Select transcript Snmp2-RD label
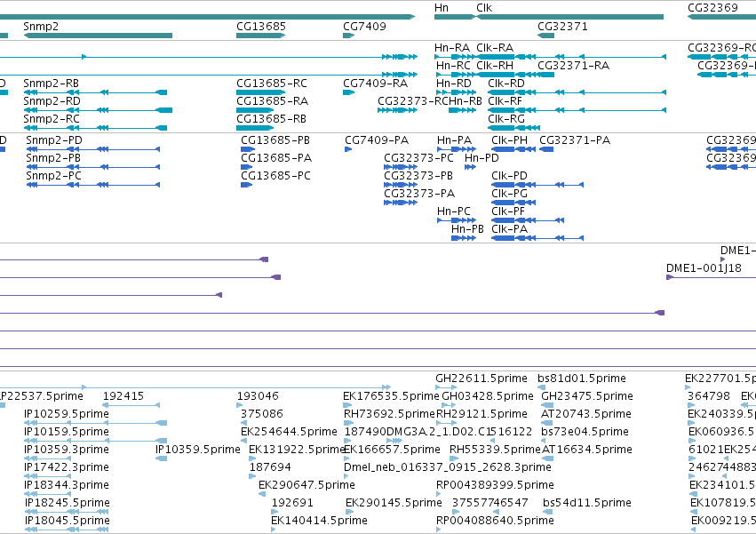 [x=52, y=100]
